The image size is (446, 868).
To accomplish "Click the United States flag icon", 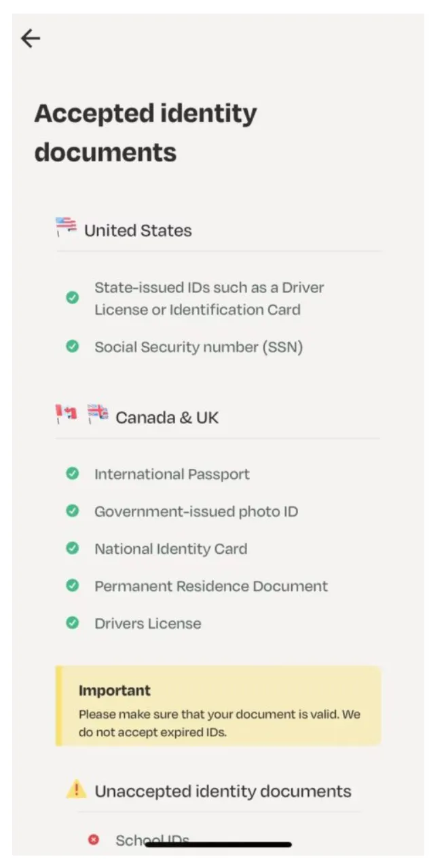I will click(66, 227).
